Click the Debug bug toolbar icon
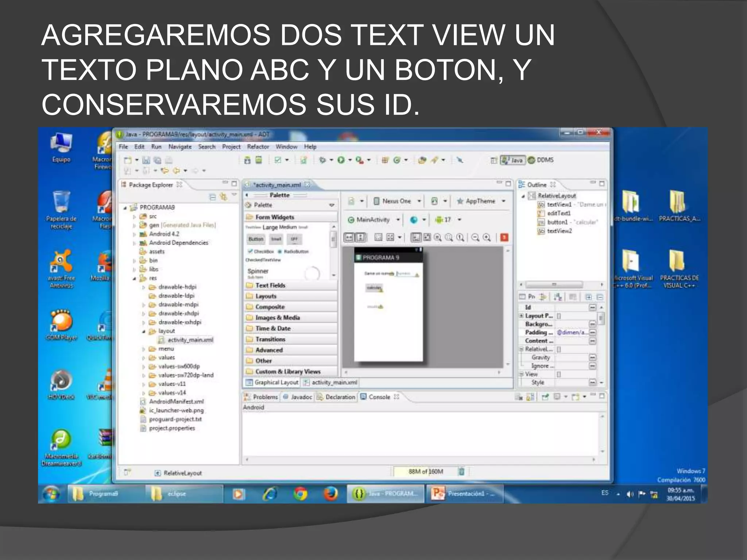Image resolution: width=747 pixels, height=560 pixels. (x=322, y=160)
